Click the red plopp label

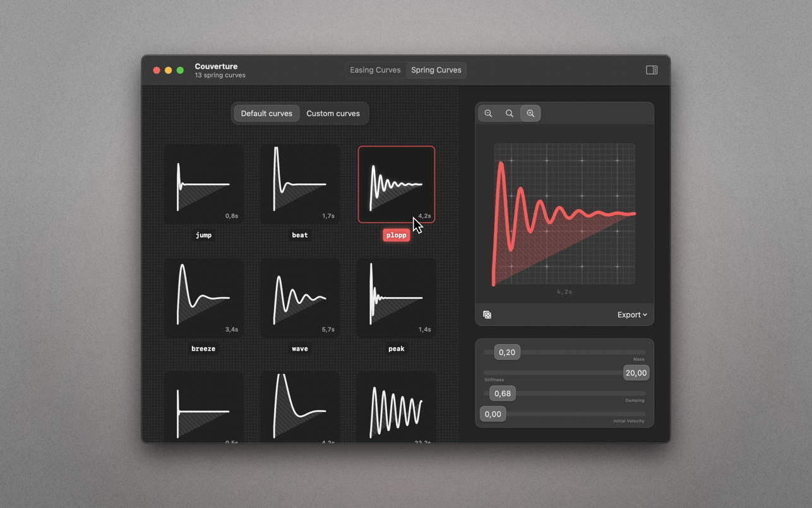click(397, 235)
